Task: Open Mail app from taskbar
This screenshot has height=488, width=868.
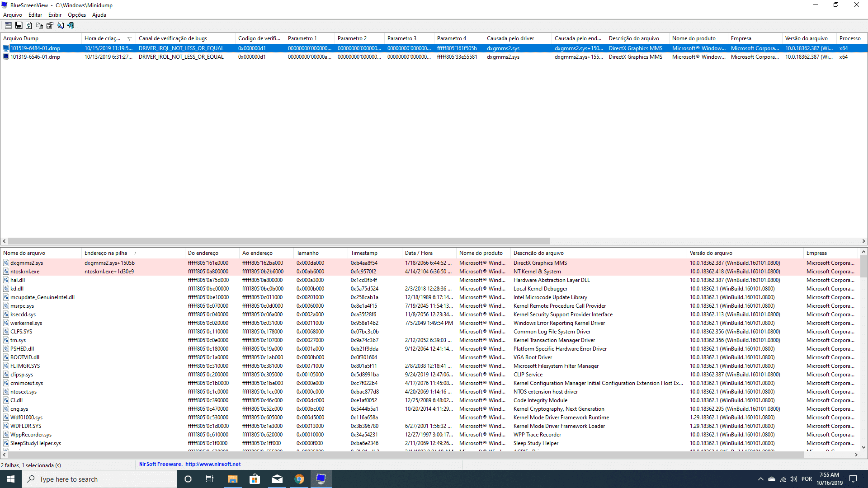Action: point(277,479)
